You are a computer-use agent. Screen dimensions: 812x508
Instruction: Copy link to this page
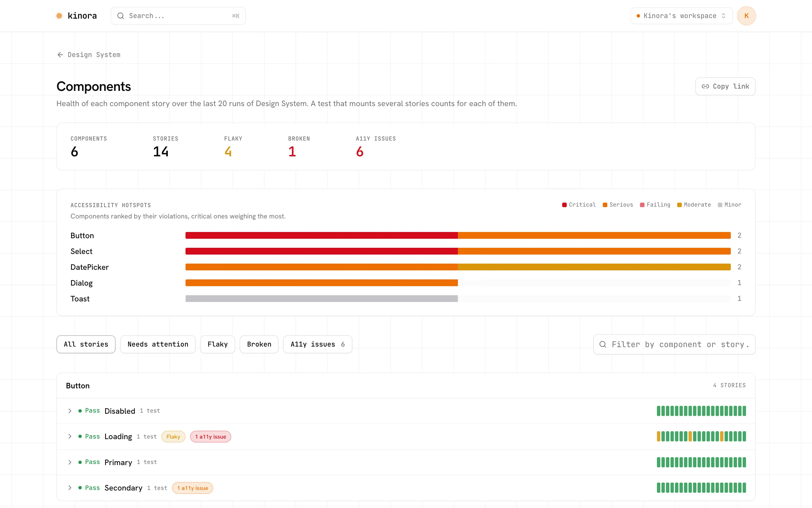coord(725,86)
